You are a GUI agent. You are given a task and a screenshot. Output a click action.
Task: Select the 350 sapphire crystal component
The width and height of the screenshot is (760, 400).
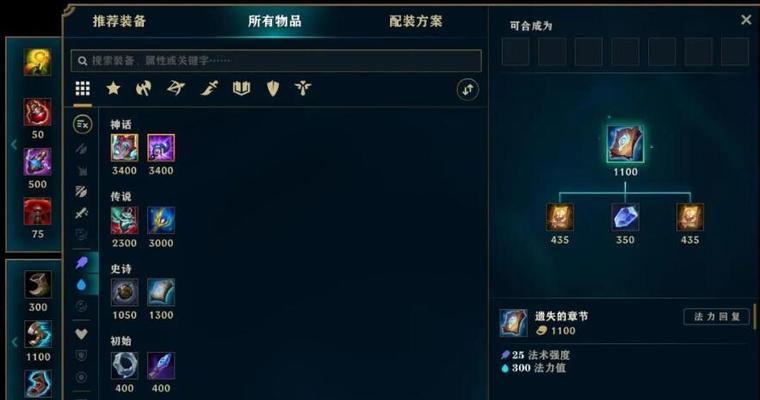[x=625, y=216]
